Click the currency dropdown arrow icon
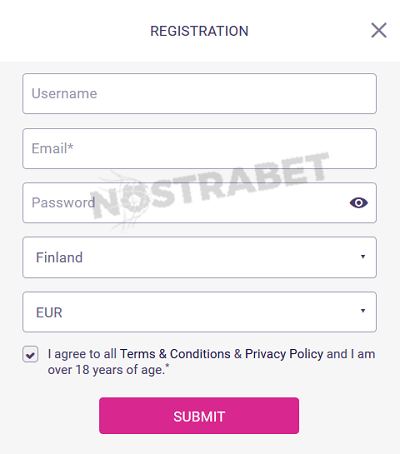 pos(363,311)
